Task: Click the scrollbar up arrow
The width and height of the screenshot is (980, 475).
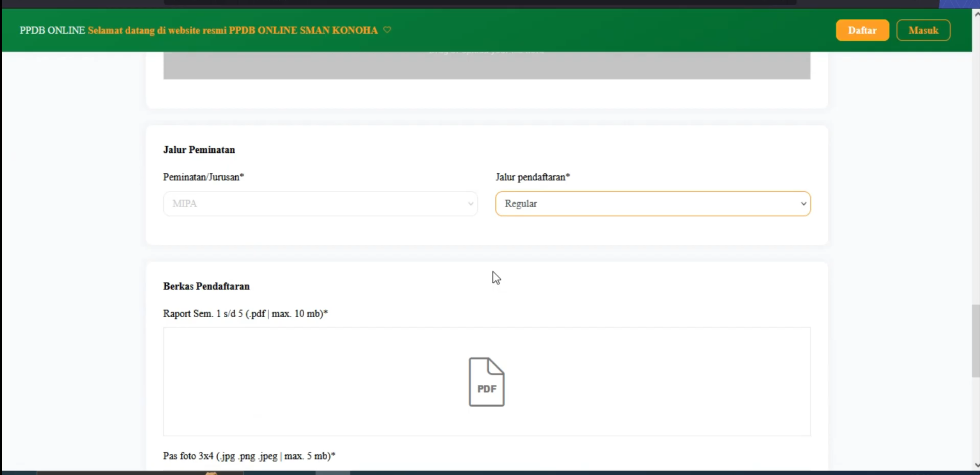Action: (977, 14)
